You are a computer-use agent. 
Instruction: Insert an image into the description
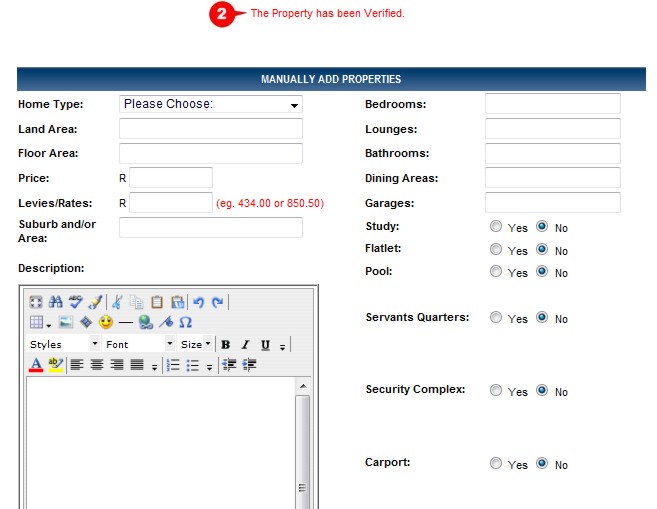(x=66, y=322)
